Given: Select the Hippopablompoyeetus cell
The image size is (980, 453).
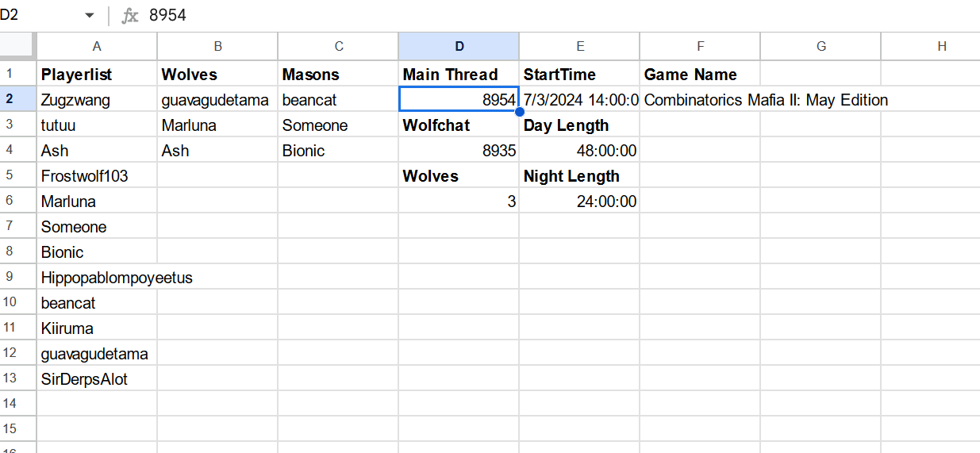Looking at the screenshot, I should click(97, 278).
